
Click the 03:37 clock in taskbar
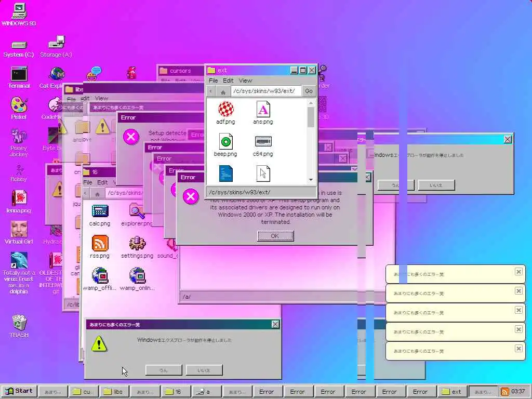pyautogui.click(x=518, y=392)
